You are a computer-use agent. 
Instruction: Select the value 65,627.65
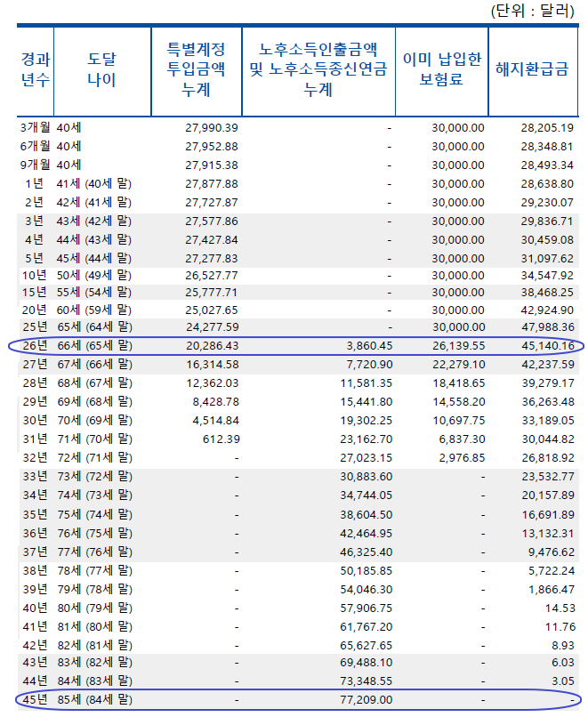coord(366,646)
